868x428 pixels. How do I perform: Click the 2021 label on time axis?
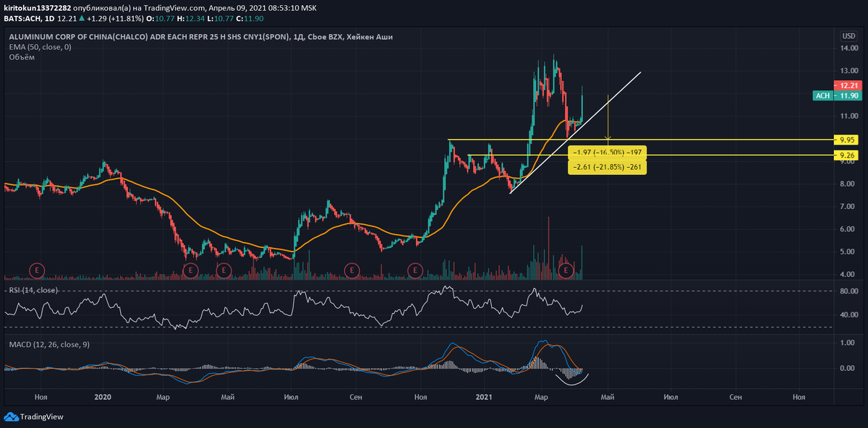[x=483, y=397]
